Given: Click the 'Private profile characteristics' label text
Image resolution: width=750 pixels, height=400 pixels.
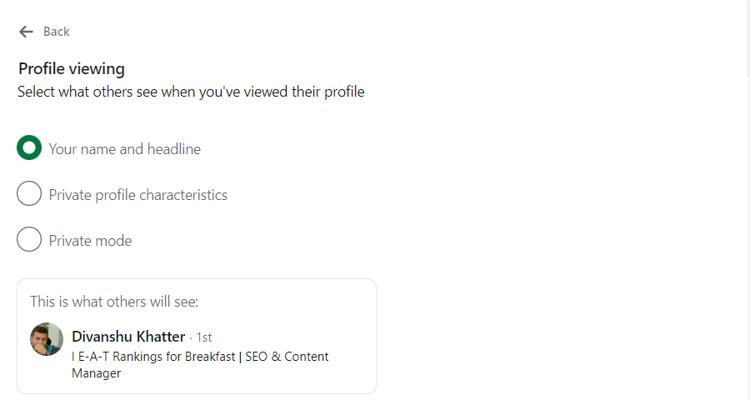Looking at the screenshot, I should [138, 195].
